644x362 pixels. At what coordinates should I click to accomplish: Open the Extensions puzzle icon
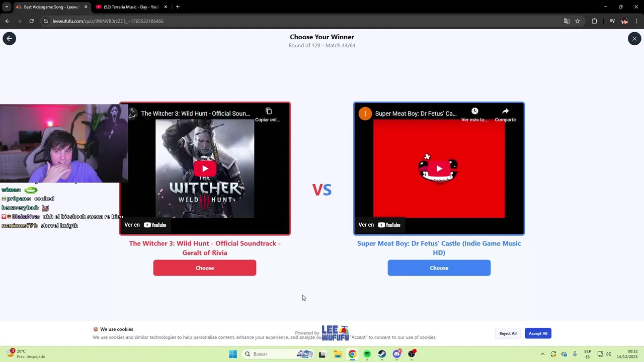point(595,21)
